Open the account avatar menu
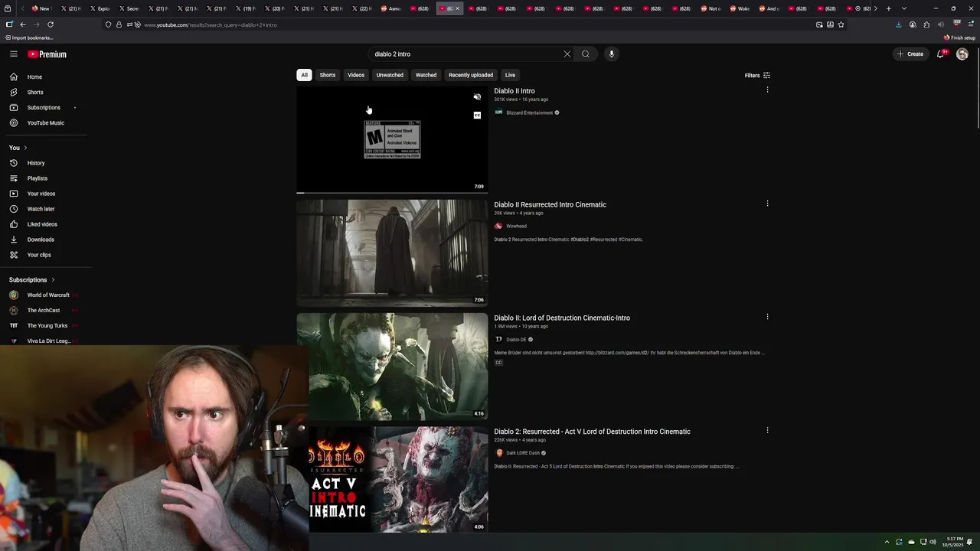This screenshot has height=551, width=980. pyautogui.click(x=962, y=54)
